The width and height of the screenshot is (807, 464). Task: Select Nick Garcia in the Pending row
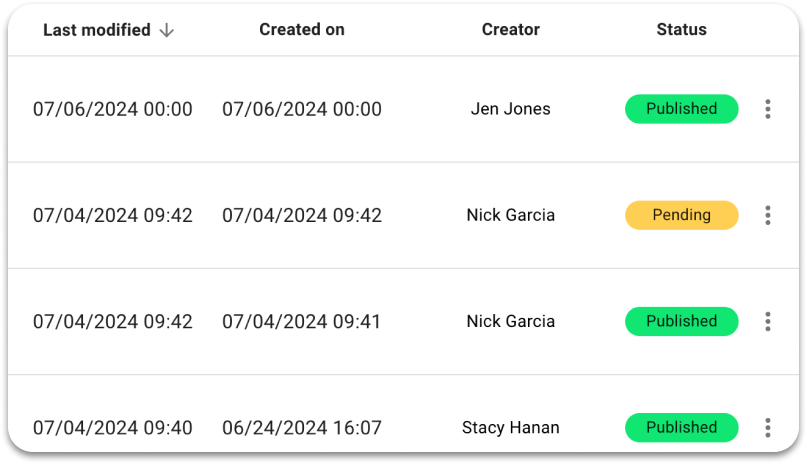[x=511, y=215]
